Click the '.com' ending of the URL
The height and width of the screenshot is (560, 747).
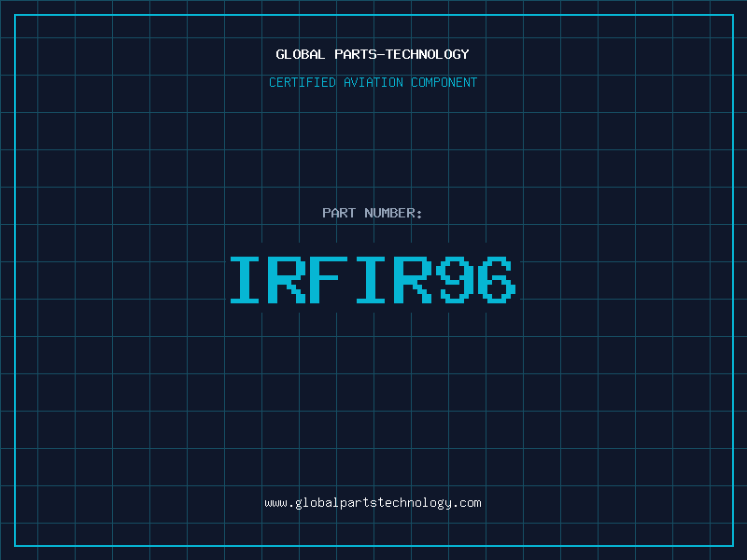[467, 503]
